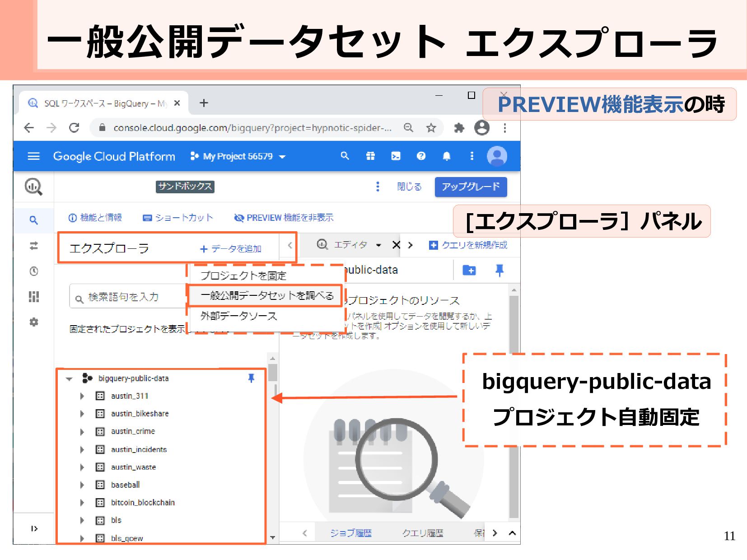Collapse the explorer panel with left chevron

click(x=290, y=245)
